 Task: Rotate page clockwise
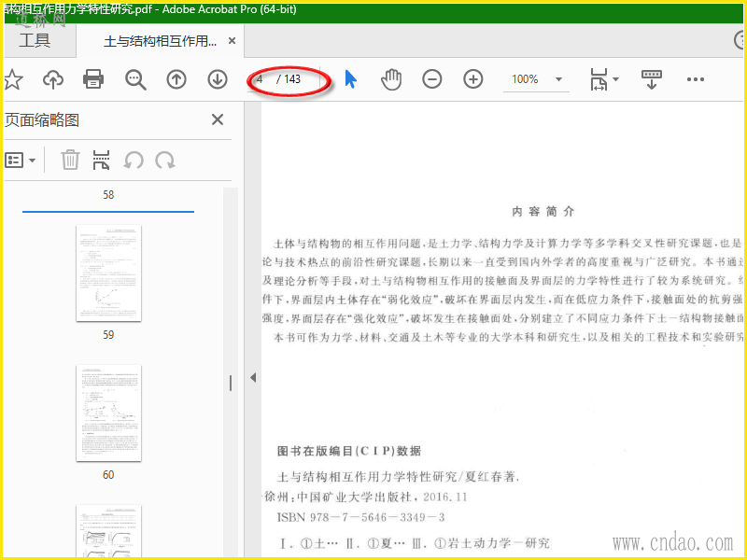coord(165,161)
